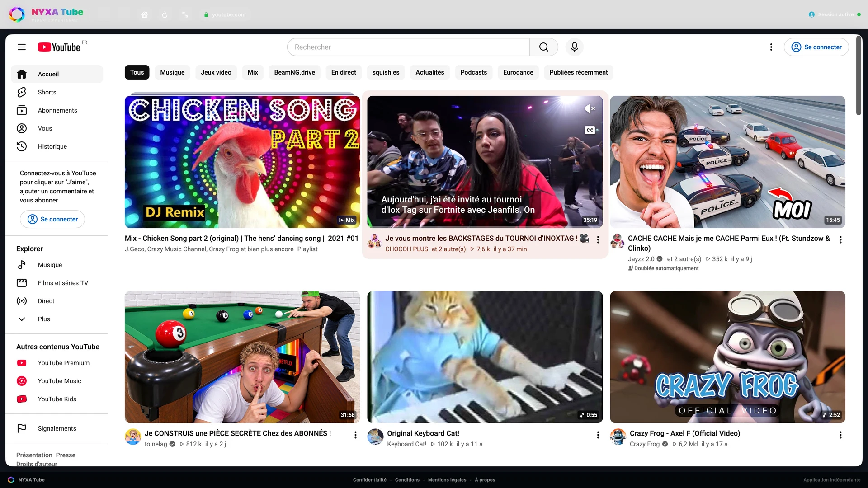Open options menu for PIÈCE SECRÈTE video
Screen dimensions: 868x488
[x=355, y=435]
